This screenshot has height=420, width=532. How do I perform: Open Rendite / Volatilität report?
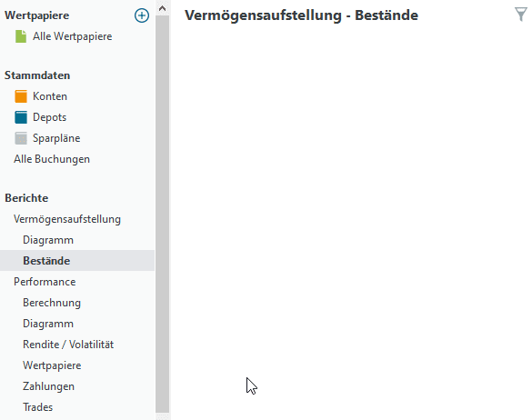[68, 345]
